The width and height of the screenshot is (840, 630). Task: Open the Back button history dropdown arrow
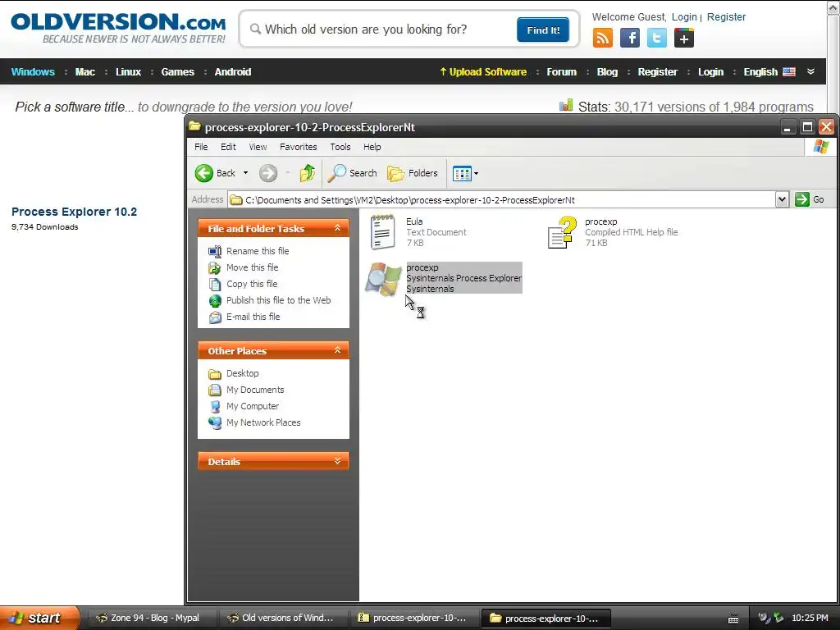245,173
